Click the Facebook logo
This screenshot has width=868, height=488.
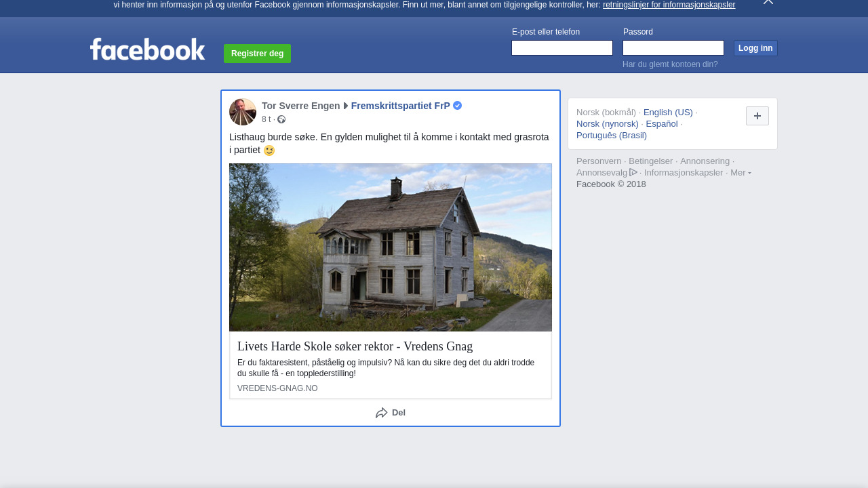click(x=147, y=49)
